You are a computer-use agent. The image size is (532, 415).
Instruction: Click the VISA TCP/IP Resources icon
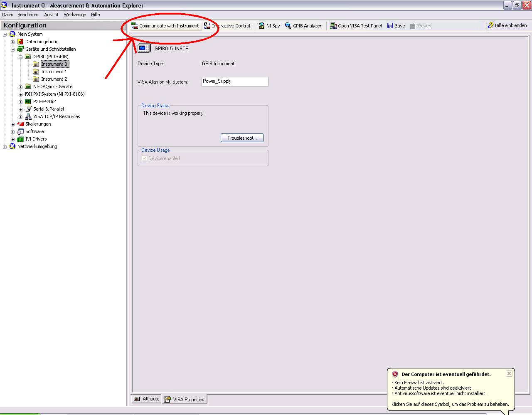(x=28, y=116)
